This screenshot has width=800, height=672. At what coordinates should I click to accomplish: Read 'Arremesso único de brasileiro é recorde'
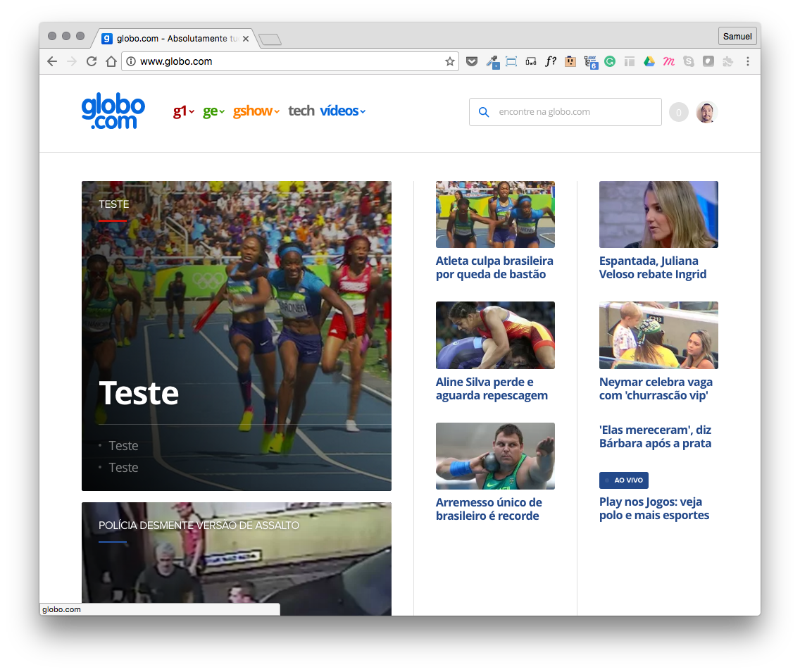[489, 509]
